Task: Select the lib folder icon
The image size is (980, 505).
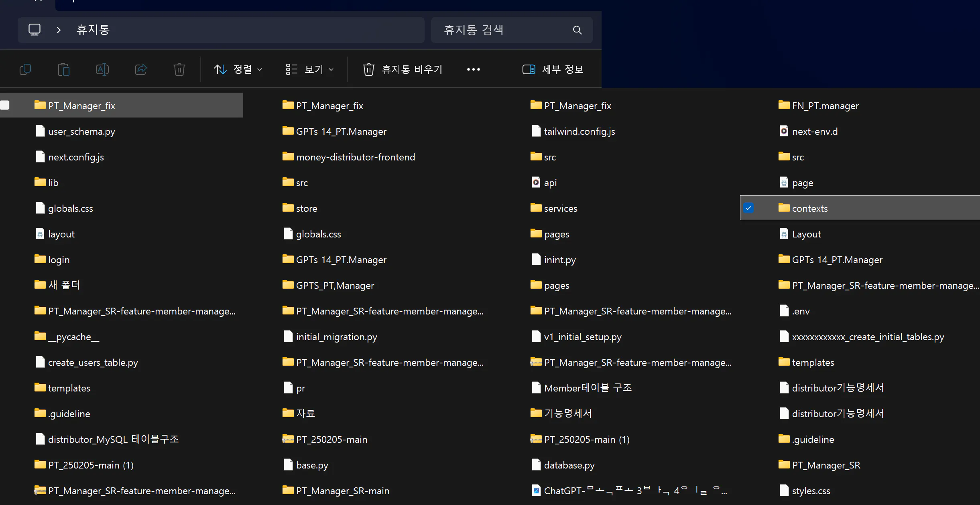Action: pos(40,183)
